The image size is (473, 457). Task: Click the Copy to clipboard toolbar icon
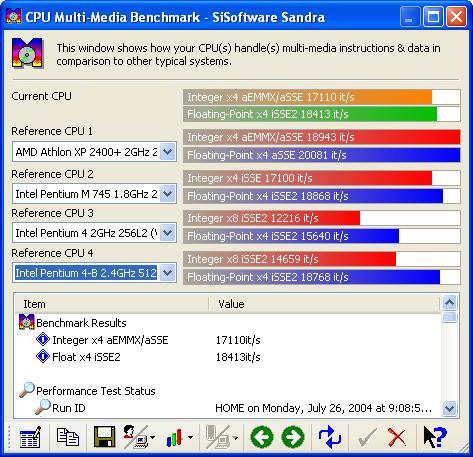click(68, 437)
